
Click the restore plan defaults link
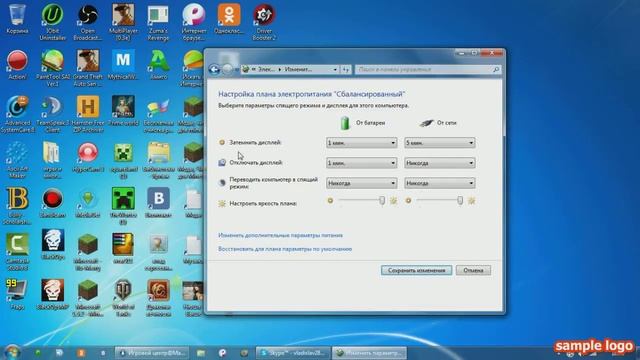click(x=285, y=249)
